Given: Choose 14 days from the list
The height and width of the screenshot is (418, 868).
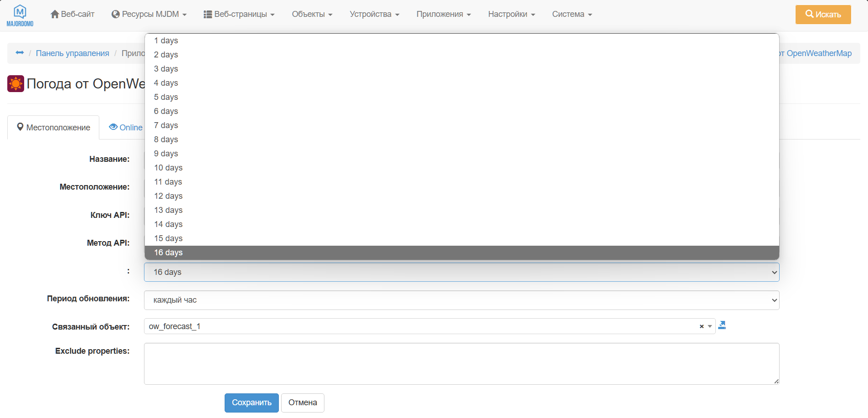Looking at the screenshot, I should pos(462,224).
